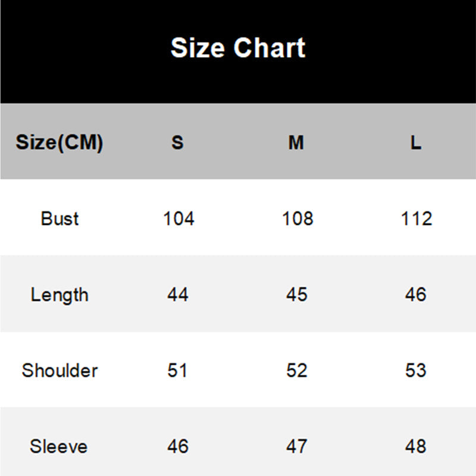
Task: Click the Bust value 112 for L
Action: pos(416,218)
